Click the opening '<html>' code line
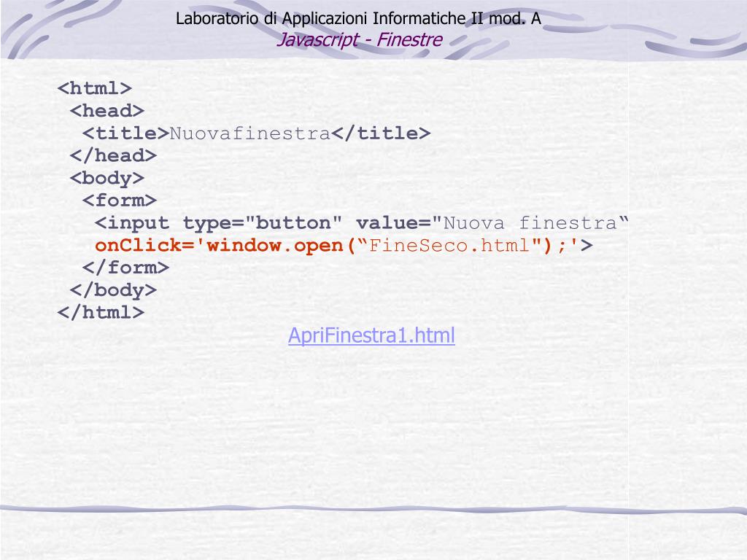The width and height of the screenshot is (747, 560). [x=94, y=88]
